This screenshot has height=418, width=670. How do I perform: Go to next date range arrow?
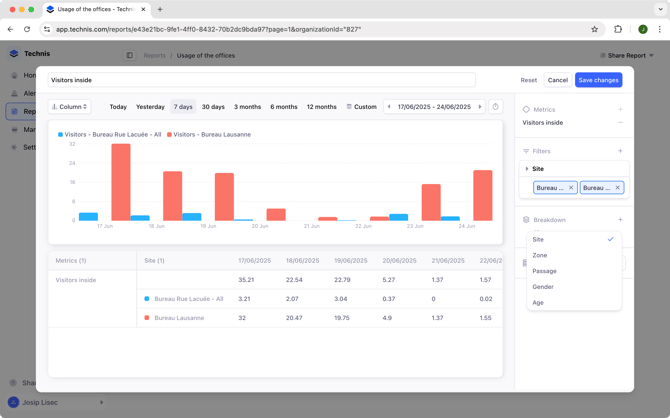480,107
